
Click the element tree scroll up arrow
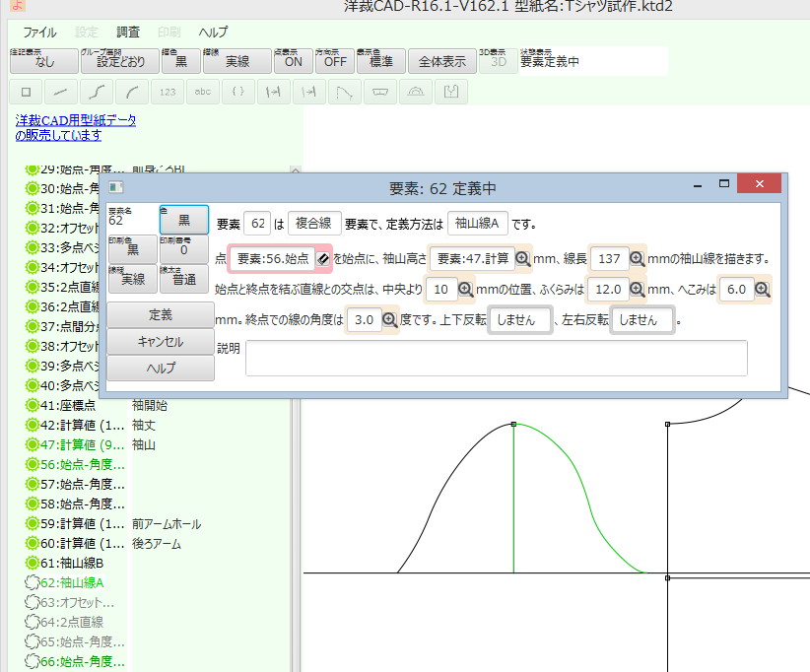pyautogui.click(x=296, y=169)
